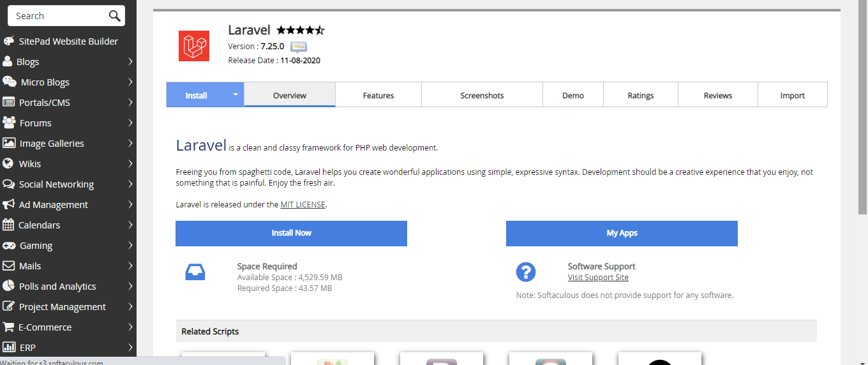Click the Laravel star rating
Screen dimensions: 868x365
point(301,30)
